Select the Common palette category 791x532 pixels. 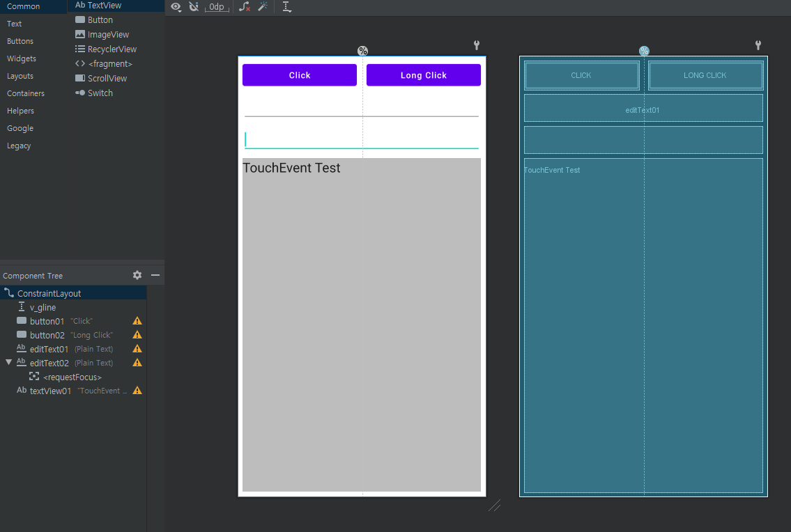[x=33, y=6]
